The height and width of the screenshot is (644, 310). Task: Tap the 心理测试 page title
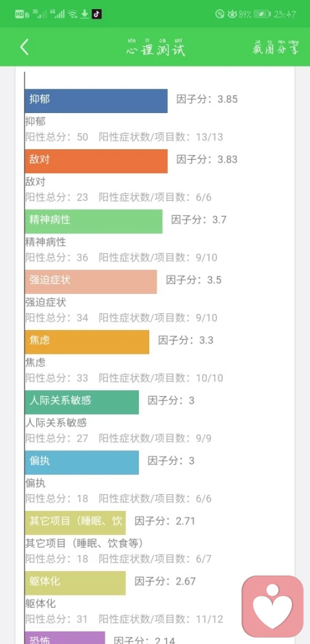tap(156, 48)
